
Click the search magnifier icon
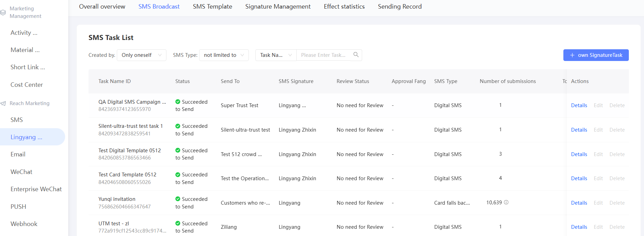356,55
